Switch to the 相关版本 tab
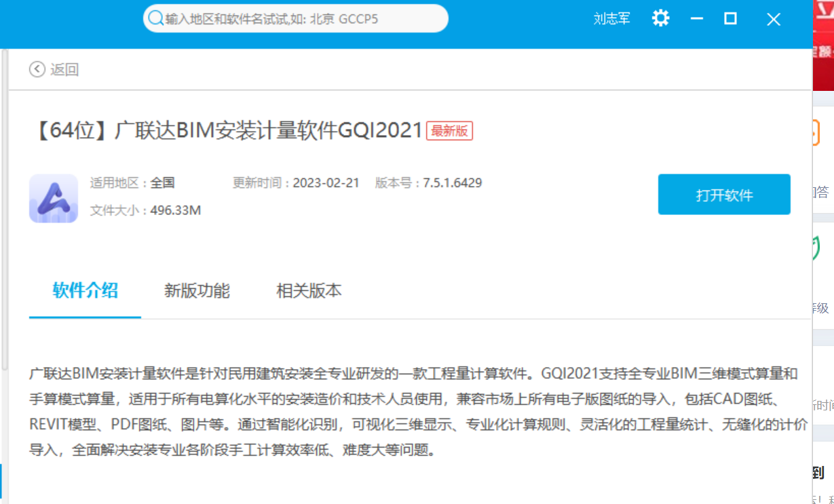 (x=309, y=291)
